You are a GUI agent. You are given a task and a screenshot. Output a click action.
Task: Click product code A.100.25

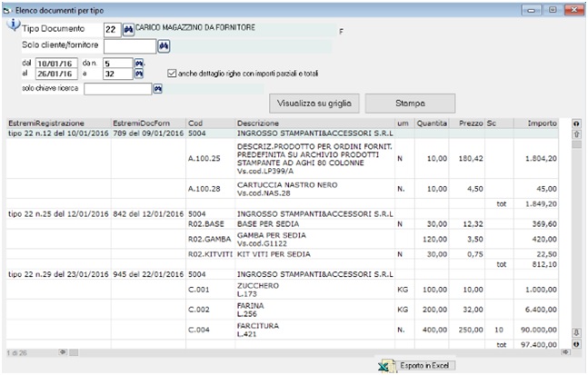click(x=204, y=159)
